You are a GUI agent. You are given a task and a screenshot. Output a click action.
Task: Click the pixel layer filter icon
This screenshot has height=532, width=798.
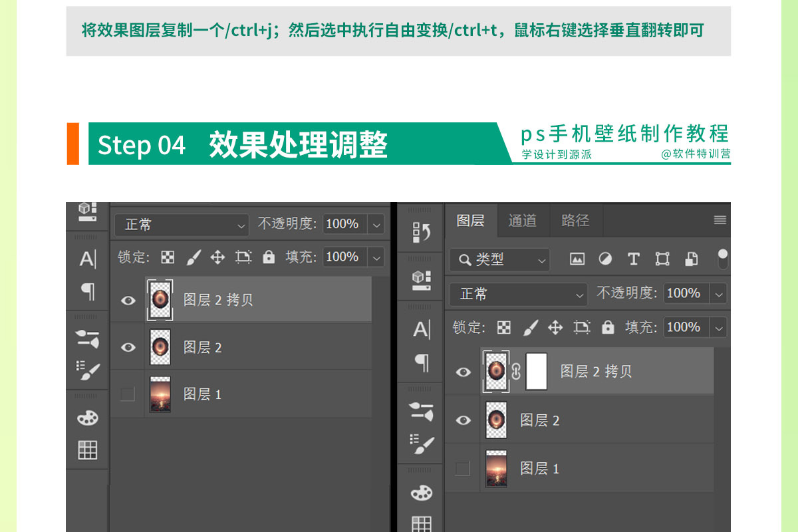click(x=577, y=259)
